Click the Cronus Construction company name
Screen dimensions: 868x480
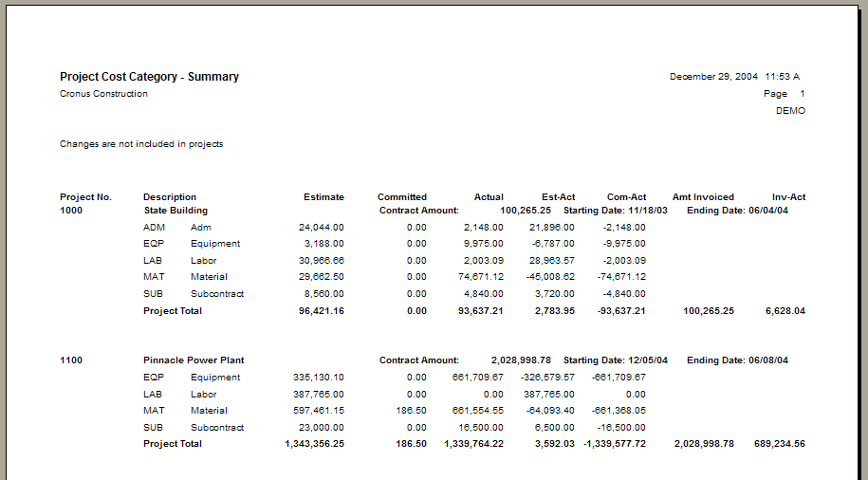103,94
